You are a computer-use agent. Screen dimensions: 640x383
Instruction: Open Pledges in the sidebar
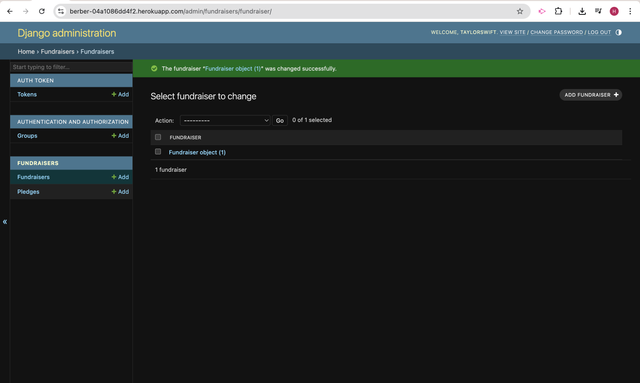[x=28, y=192]
